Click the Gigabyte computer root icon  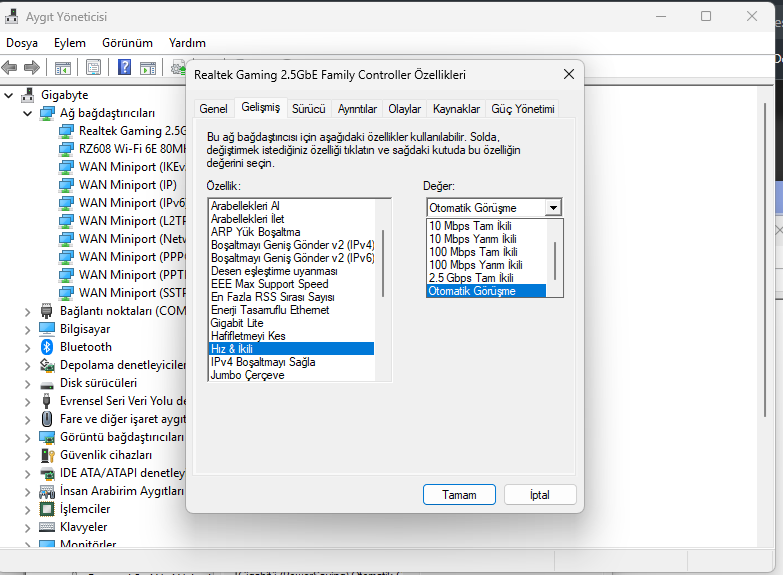[28, 95]
